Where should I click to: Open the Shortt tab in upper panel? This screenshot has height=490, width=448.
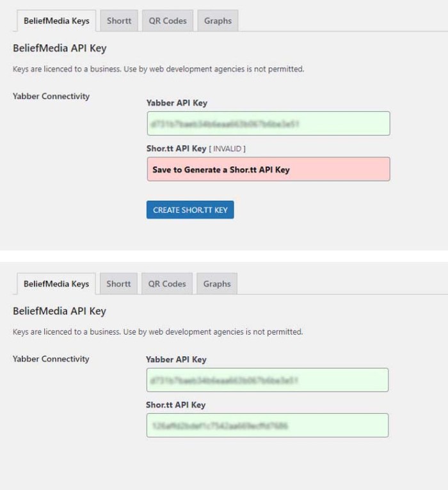coord(119,20)
